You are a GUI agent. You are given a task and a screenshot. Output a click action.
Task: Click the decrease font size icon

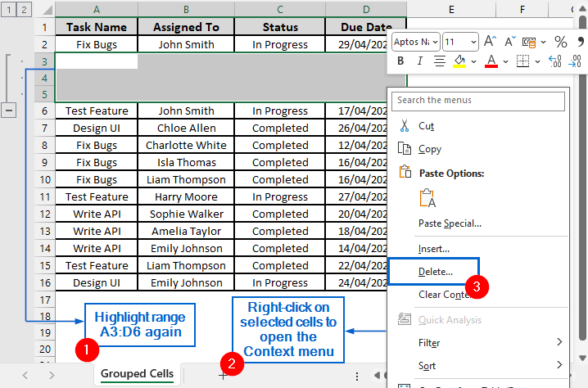click(509, 41)
